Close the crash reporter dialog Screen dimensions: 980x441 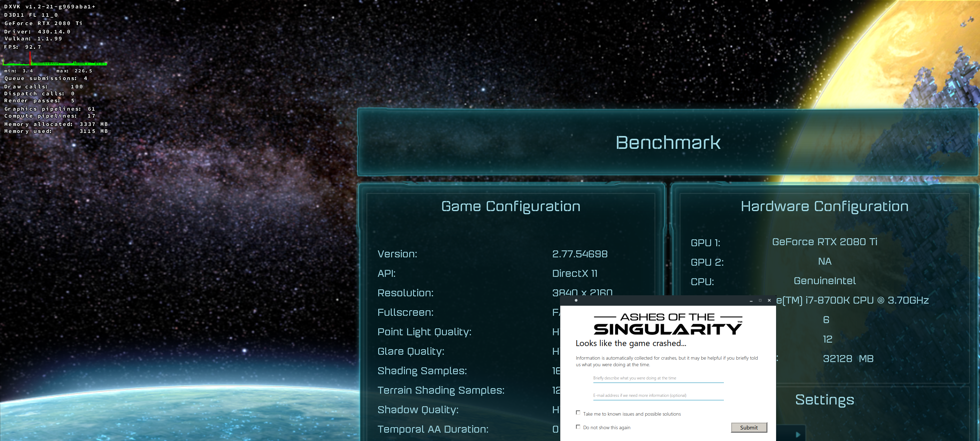[x=769, y=300]
